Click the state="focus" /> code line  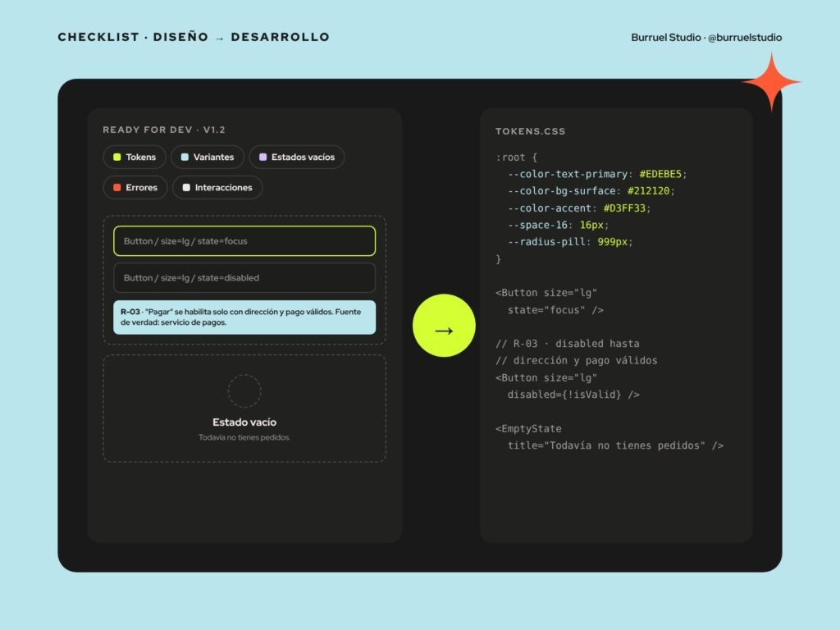pyautogui.click(x=555, y=309)
